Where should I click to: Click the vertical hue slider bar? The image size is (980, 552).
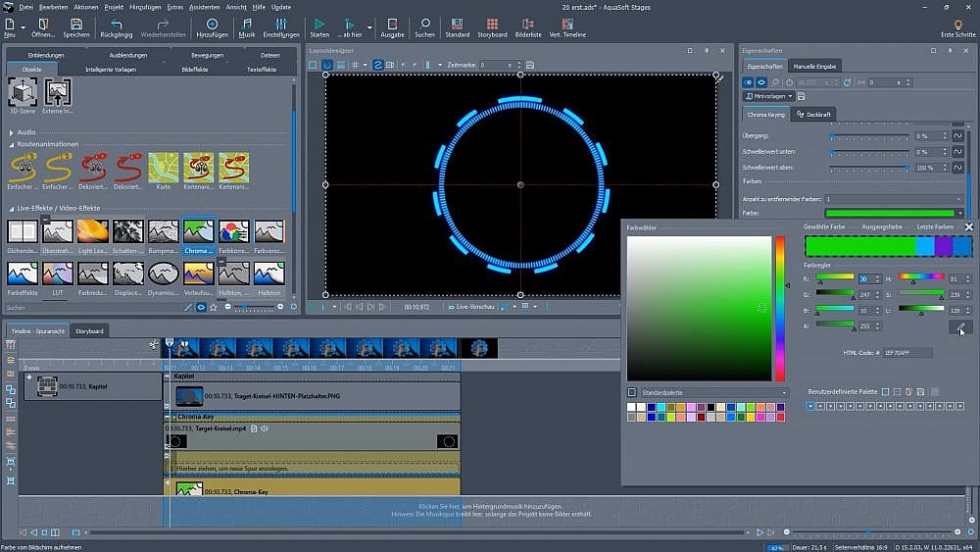point(780,308)
